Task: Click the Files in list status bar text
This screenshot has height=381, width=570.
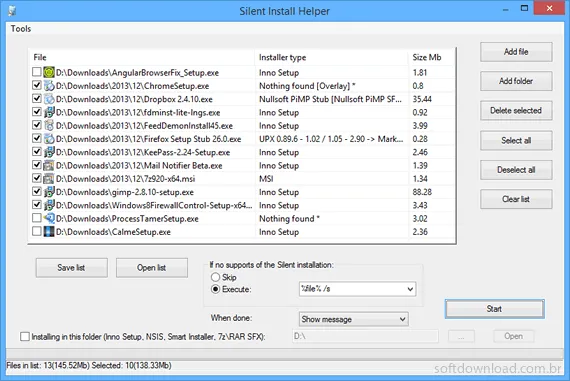Action: coord(89,365)
